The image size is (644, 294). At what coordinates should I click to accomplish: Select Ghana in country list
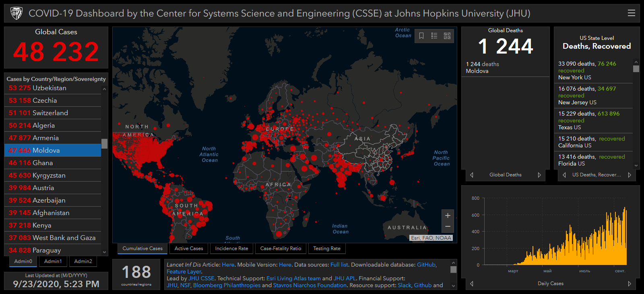53,163
